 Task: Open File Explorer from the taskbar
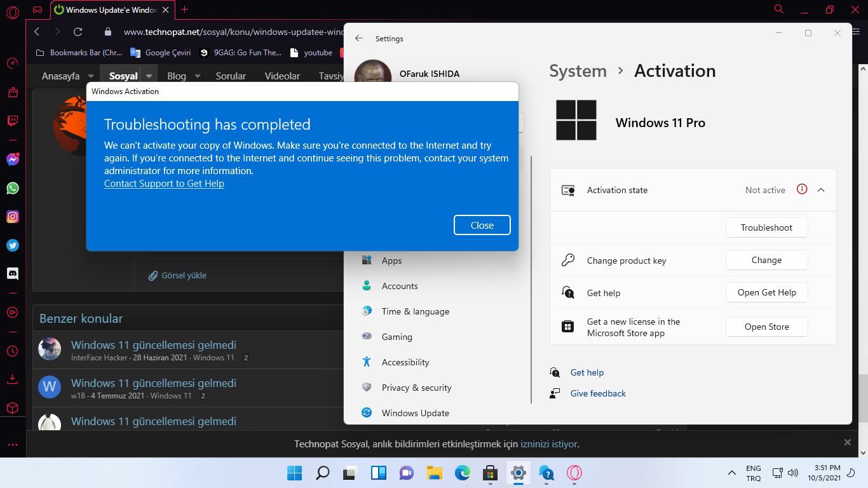coord(434,473)
